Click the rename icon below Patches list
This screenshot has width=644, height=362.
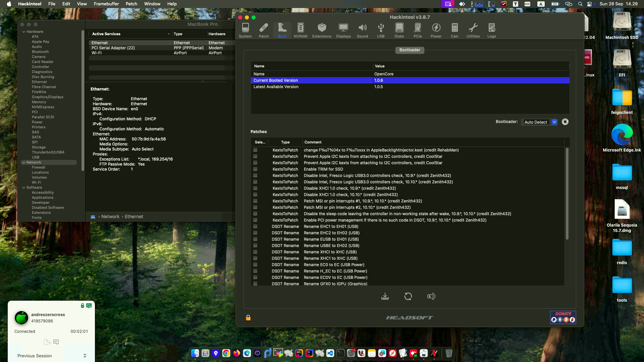[x=431, y=296]
